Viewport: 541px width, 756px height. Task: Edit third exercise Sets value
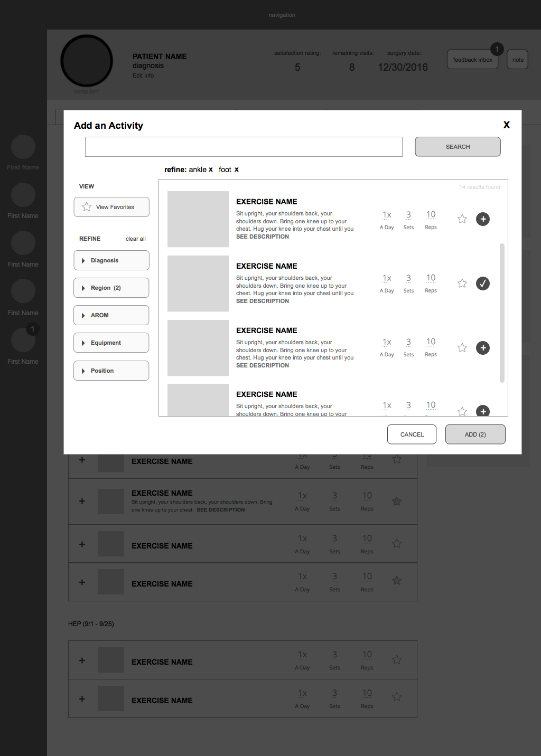pos(408,342)
